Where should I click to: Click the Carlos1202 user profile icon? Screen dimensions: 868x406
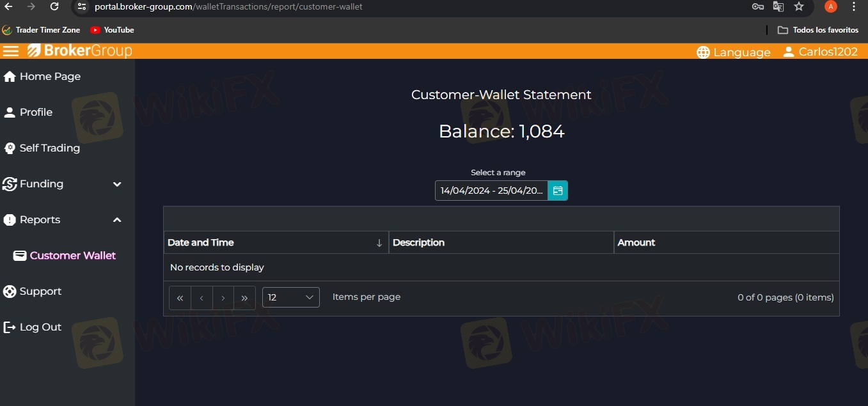point(789,52)
